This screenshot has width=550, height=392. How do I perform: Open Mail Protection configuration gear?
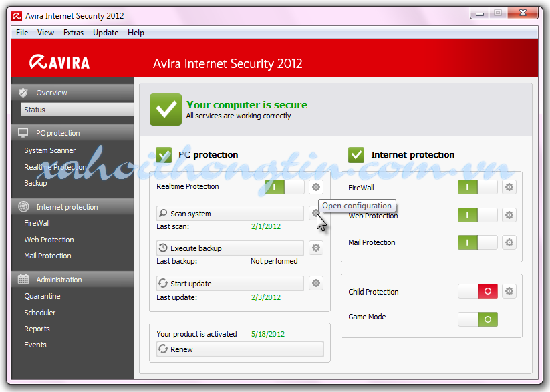[x=509, y=242]
